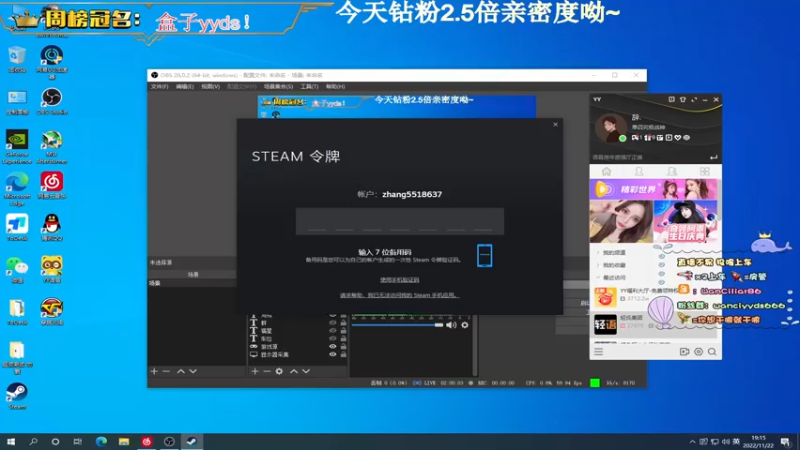Open source properties gear in sources toolbar
The height and width of the screenshot is (450, 800).
tap(279, 371)
